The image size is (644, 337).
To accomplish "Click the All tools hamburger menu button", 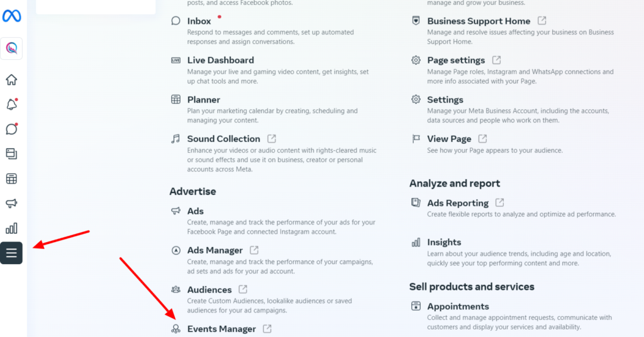I will (x=11, y=253).
